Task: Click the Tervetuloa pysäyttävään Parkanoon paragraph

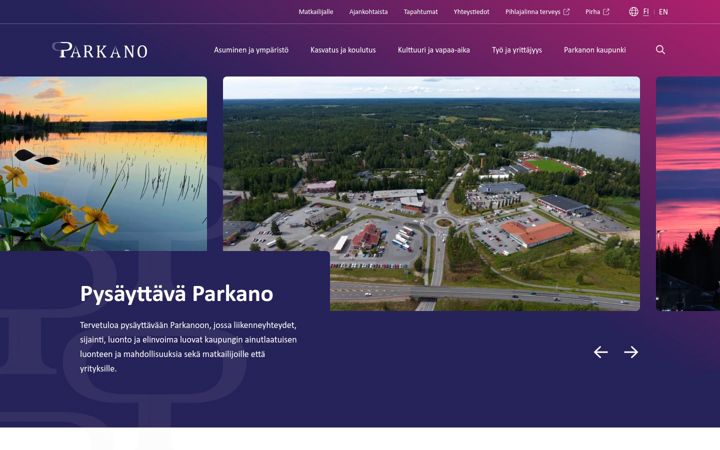Action: pos(188,347)
